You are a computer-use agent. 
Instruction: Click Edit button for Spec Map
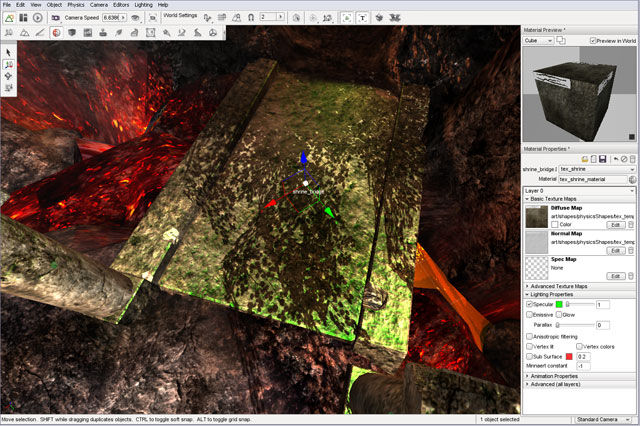(x=615, y=276)
